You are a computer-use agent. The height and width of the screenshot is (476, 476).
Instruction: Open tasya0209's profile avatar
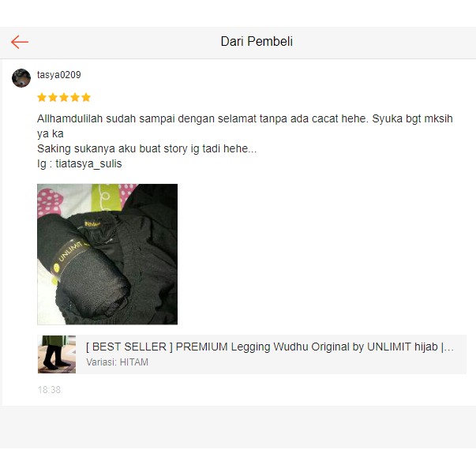21,78
